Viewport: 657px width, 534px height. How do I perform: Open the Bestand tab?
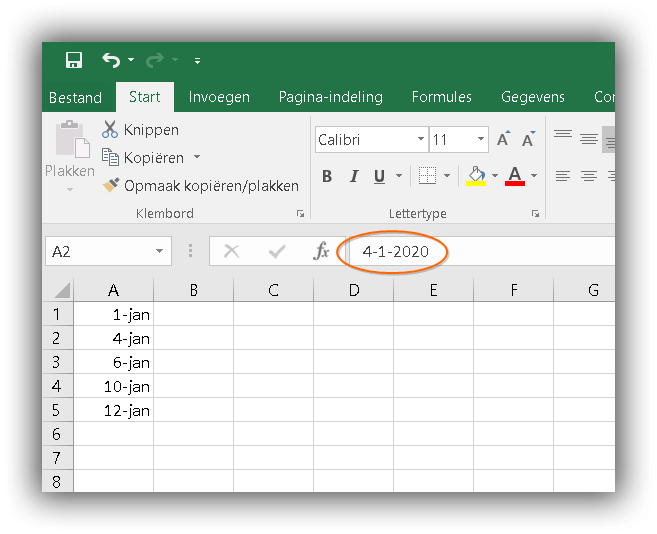(x=75, y=97)
